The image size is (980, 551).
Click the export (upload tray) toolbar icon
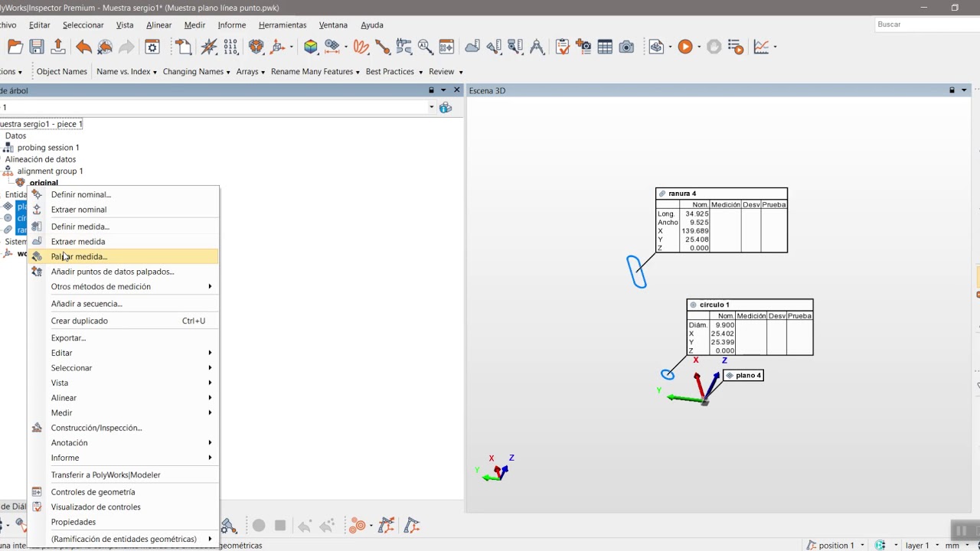point(58,47)
